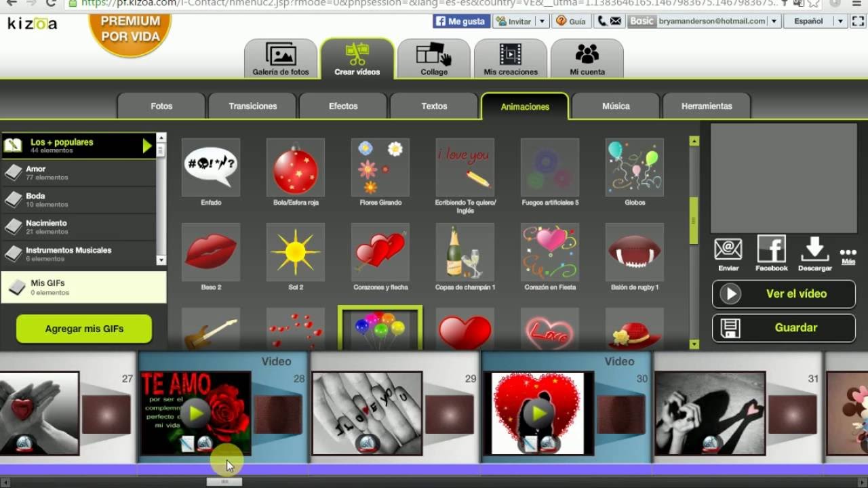Open the Mis GIFs category
This screenshot has height=488, width=868.
click(x=83, y=287)
